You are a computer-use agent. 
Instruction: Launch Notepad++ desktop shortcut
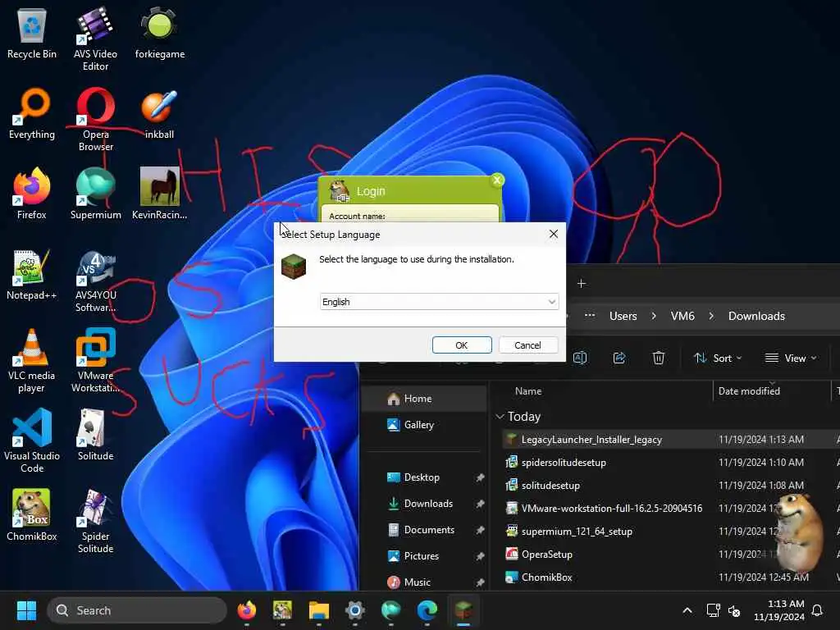pyautogui.click(x=32, y=274)
